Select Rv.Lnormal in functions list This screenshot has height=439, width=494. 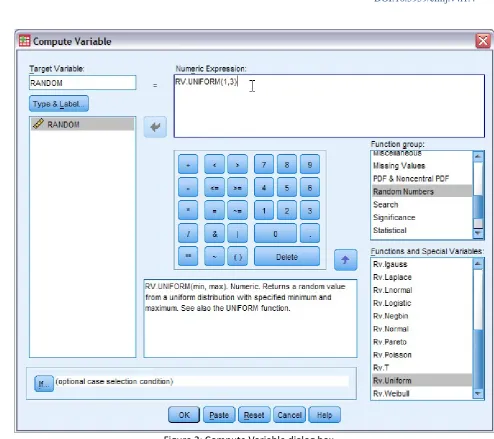[422, 290]
